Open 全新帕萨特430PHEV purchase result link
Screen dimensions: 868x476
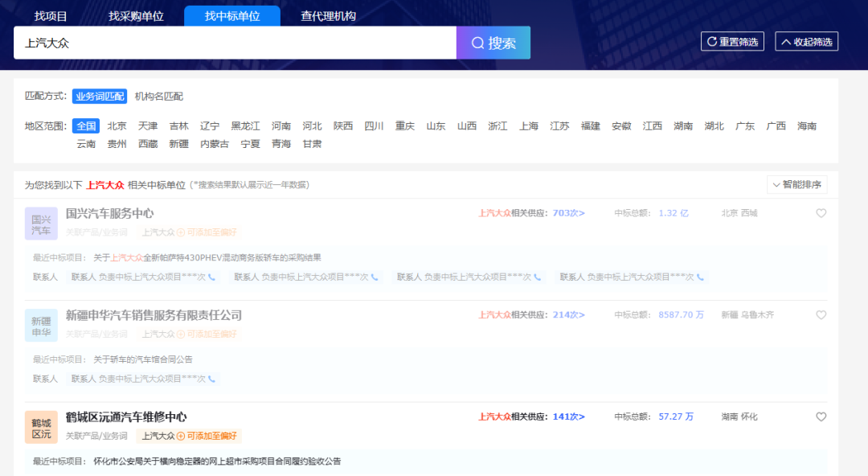click(207, 257)
